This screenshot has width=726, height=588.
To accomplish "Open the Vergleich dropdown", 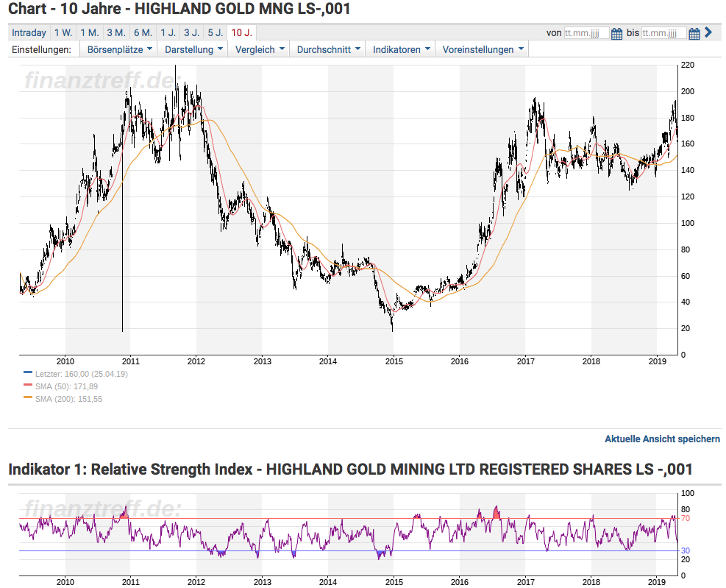I will [259, 49].
